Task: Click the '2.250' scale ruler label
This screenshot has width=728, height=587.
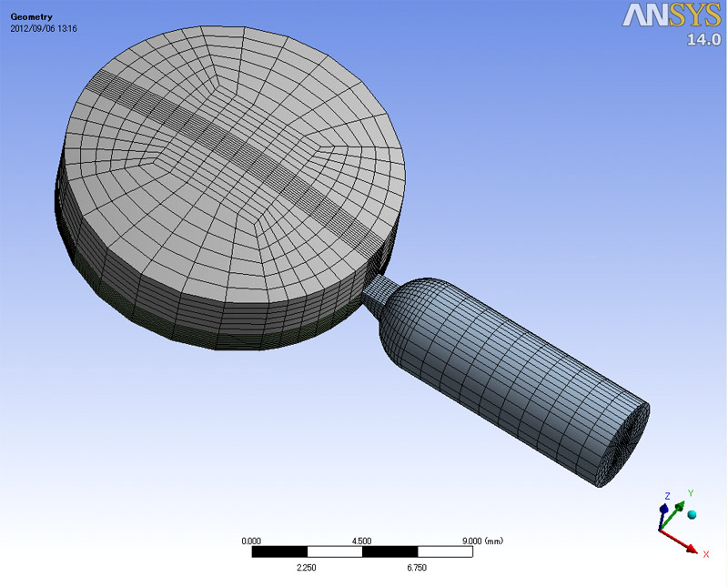Action: pyautogui.click(x=307, y=568)
